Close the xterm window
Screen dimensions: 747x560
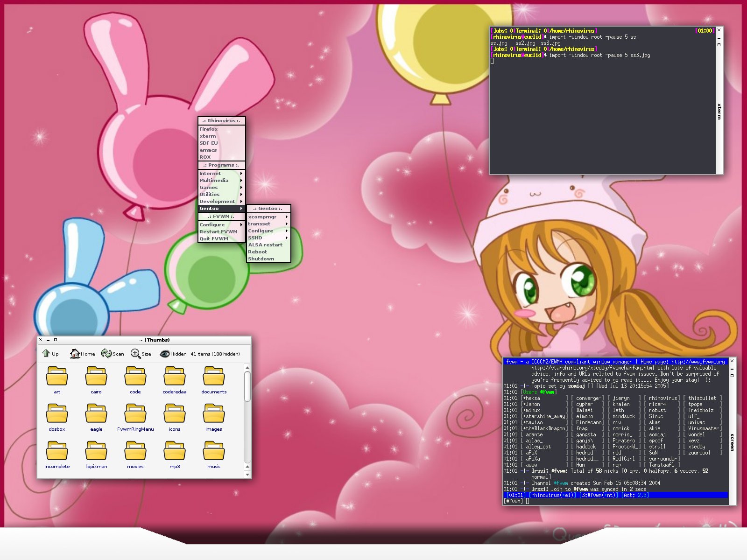pos(719,30)
